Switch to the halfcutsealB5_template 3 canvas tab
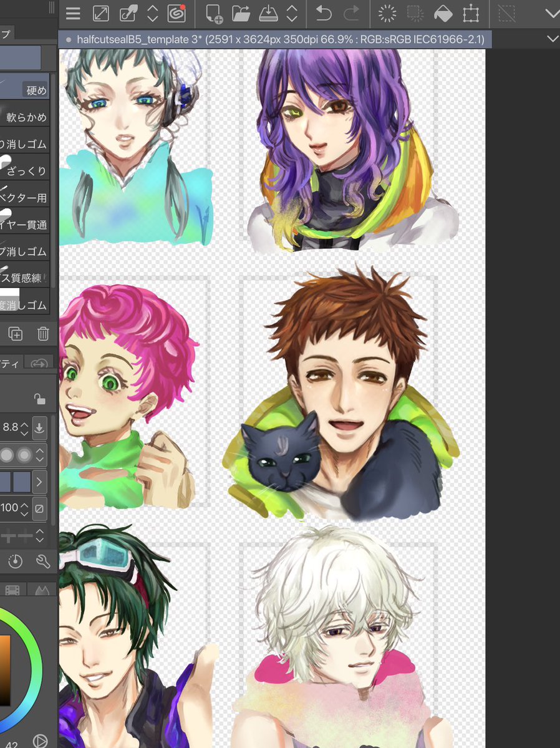 [x=275, y=39]
